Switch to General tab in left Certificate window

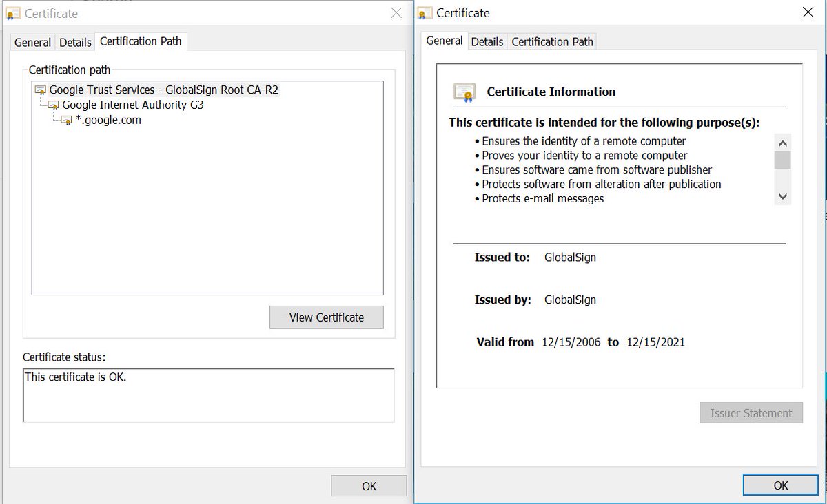click(x=32, y=43)
